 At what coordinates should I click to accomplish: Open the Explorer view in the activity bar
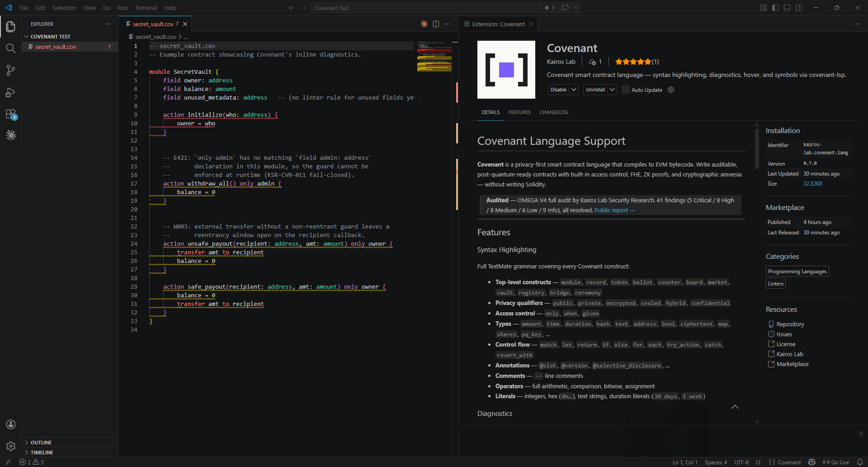pos(11,27)
